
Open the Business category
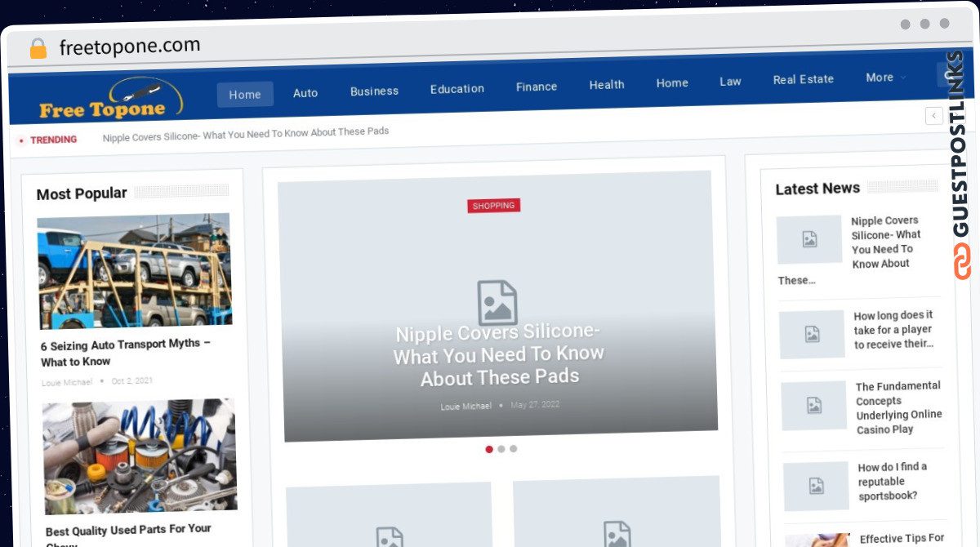click(374, 91)
